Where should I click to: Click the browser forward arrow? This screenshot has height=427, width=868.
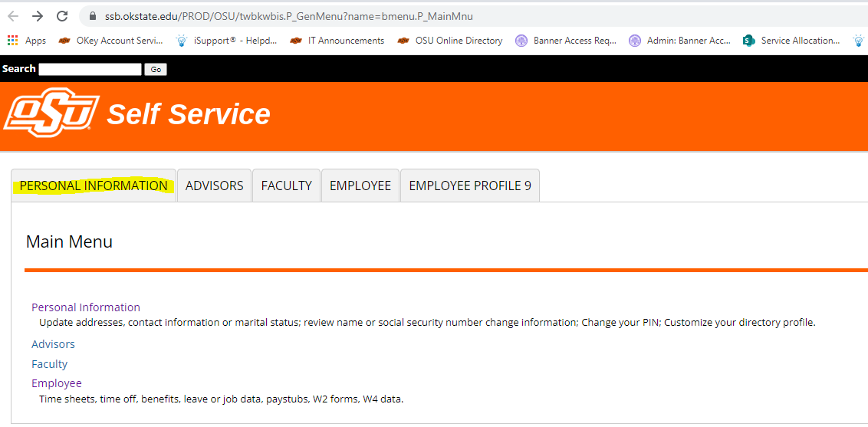point(38,16)
